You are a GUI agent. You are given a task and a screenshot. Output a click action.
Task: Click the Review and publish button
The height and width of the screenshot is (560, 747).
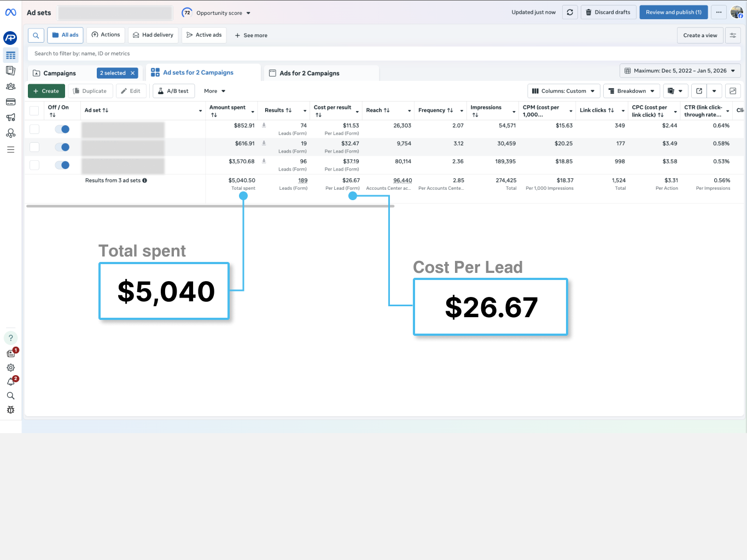coord(673,12)
